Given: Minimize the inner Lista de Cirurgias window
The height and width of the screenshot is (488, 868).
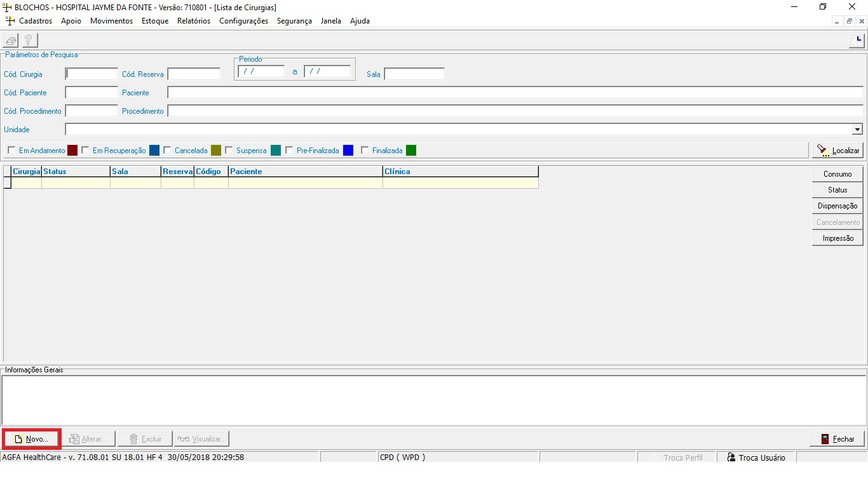Looking at the screenshot, I should point(837,21).
